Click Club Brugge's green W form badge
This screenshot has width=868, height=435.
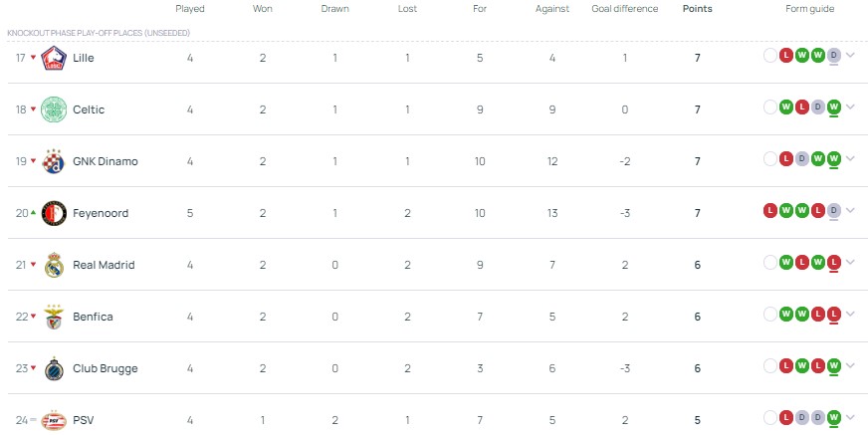834,365
